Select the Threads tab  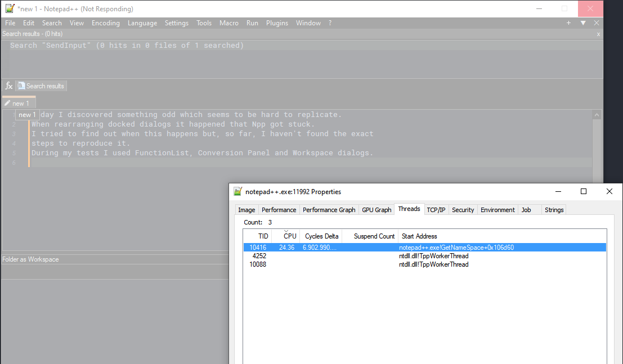point(409,209)
